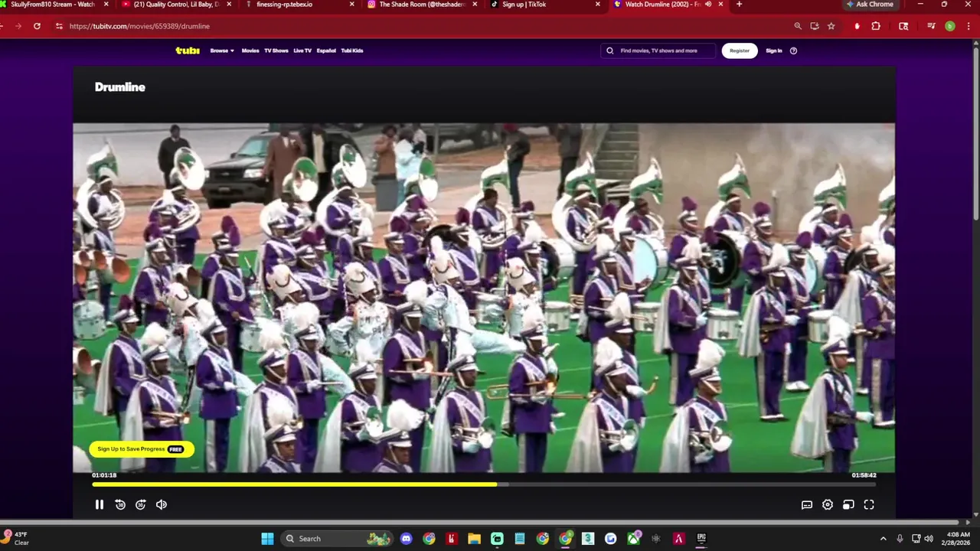Open the green Chrome profile avatar
The image size is (980, 551).
coord(950,26)
